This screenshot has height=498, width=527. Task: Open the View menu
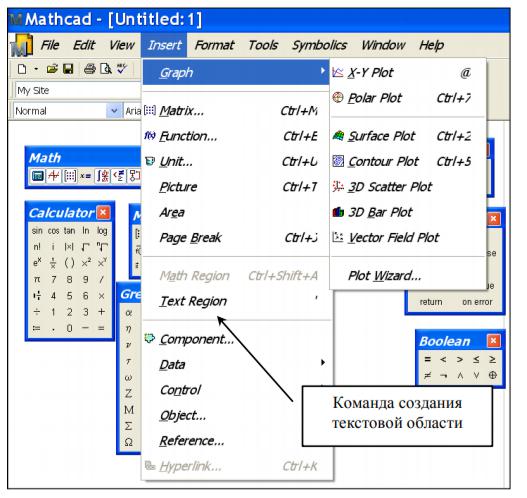pyautogui.click(x=122, y=45)
